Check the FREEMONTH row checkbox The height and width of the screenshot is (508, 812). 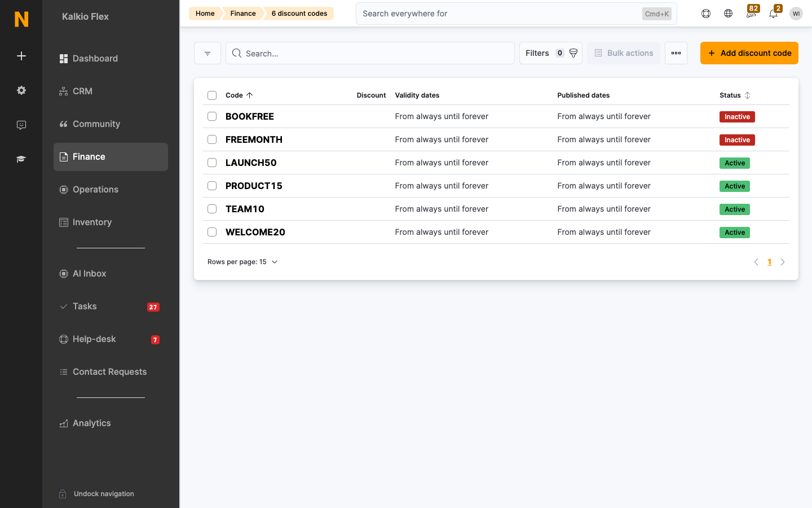212,139
